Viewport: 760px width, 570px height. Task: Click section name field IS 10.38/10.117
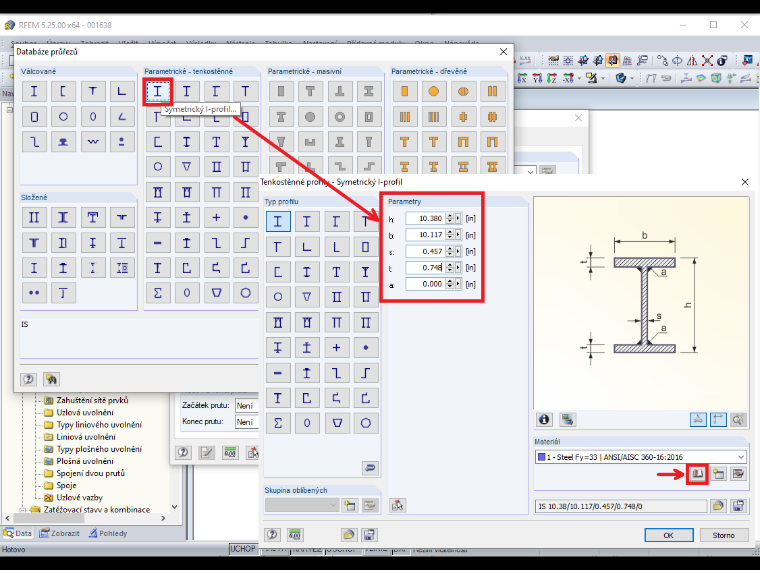[x=621, y=506]
